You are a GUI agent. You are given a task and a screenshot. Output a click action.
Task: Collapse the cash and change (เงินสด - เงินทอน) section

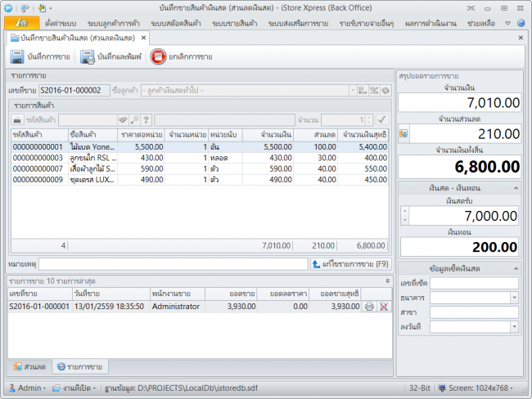tap(515, 188)
